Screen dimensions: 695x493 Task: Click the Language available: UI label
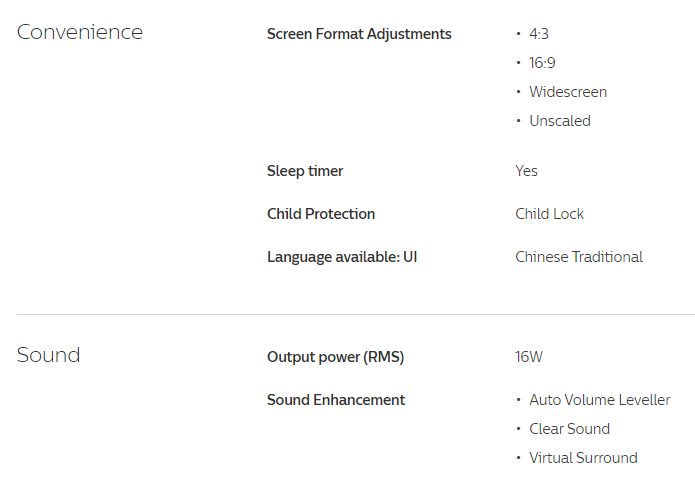[342, 257]
